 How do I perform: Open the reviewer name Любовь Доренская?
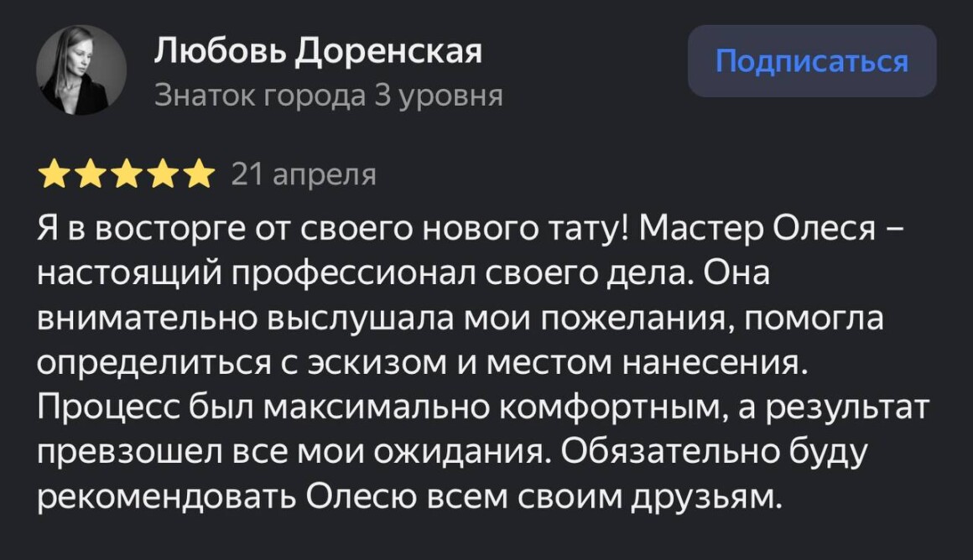(x=318, y=51)
